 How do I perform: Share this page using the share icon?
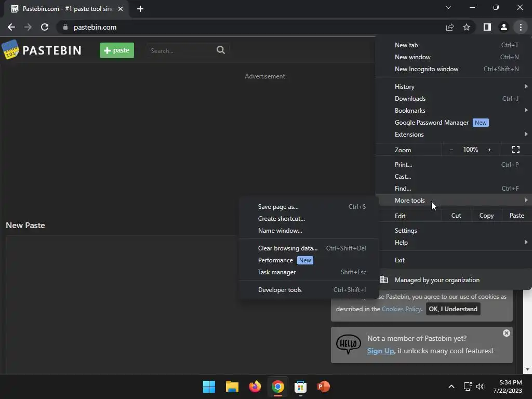click(x=450, y=27)
